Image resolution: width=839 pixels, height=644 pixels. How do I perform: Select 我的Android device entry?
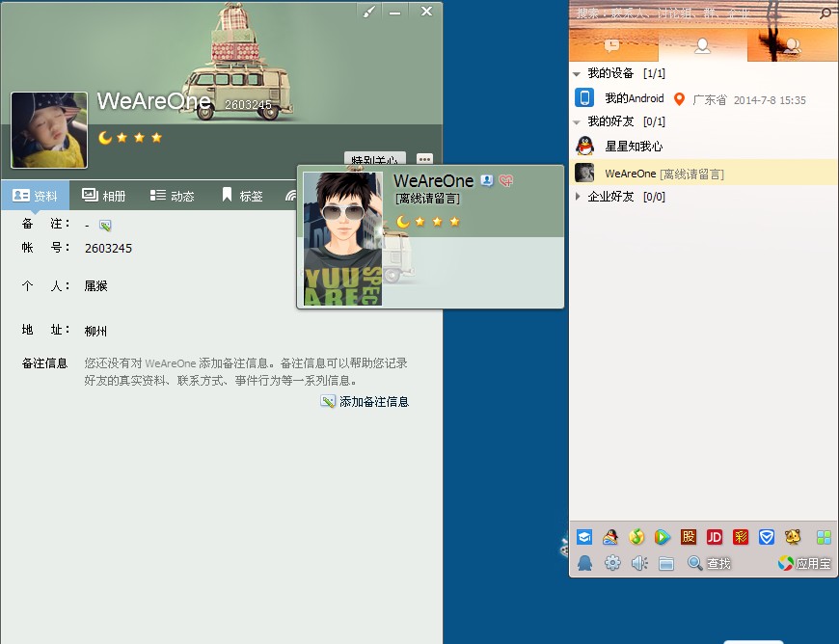tap(704, 98)
